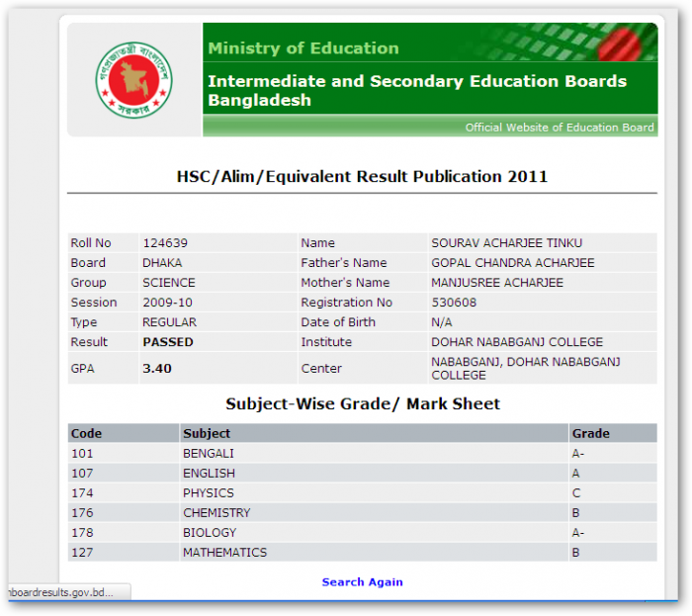Click subject code 174
692x616 pixels.
point(82,493)
